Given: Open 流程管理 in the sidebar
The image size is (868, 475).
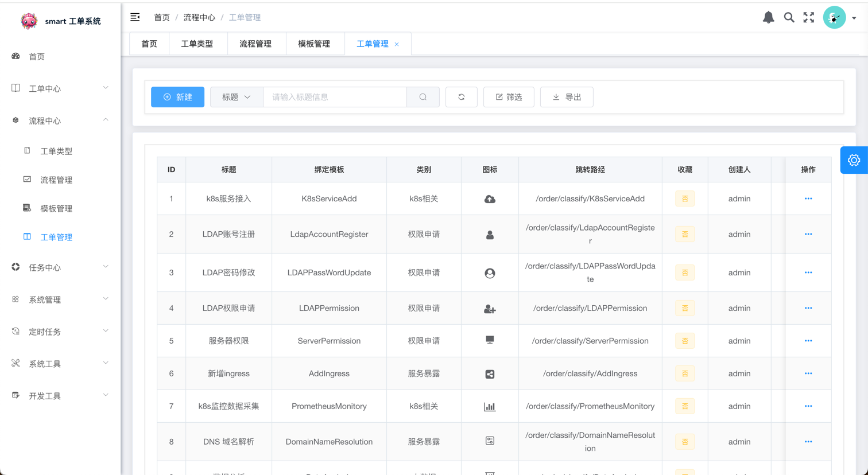Looking at the screenshot, I should 60,180.
